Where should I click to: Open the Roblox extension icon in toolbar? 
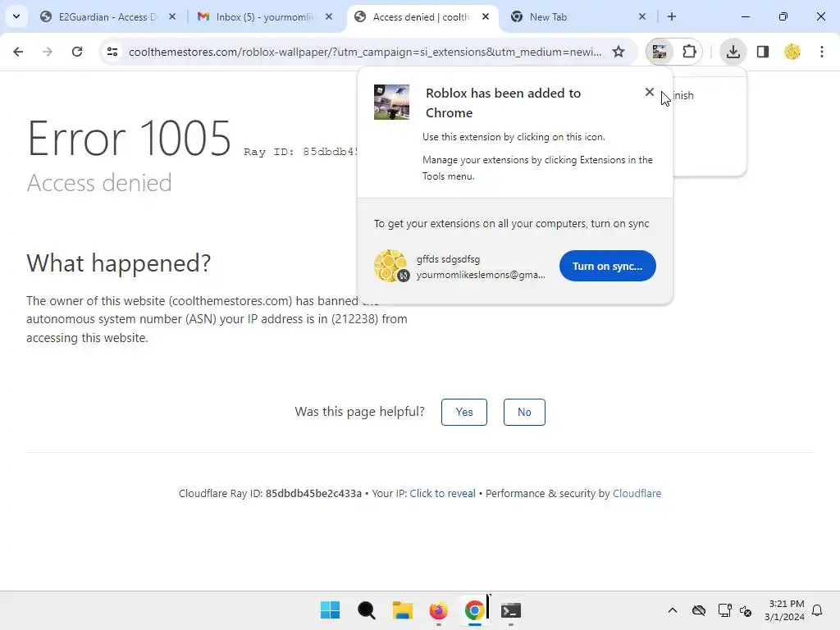(x=660, y=52)
